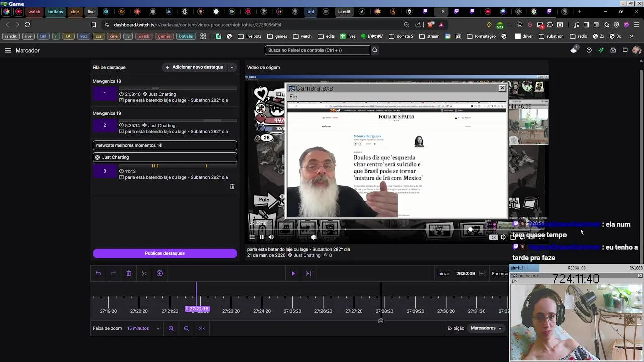Viewport: 644px width, 362px height.
Task: Open the 'formatação' bookmarks folder
Action: [x=481, y=36]
